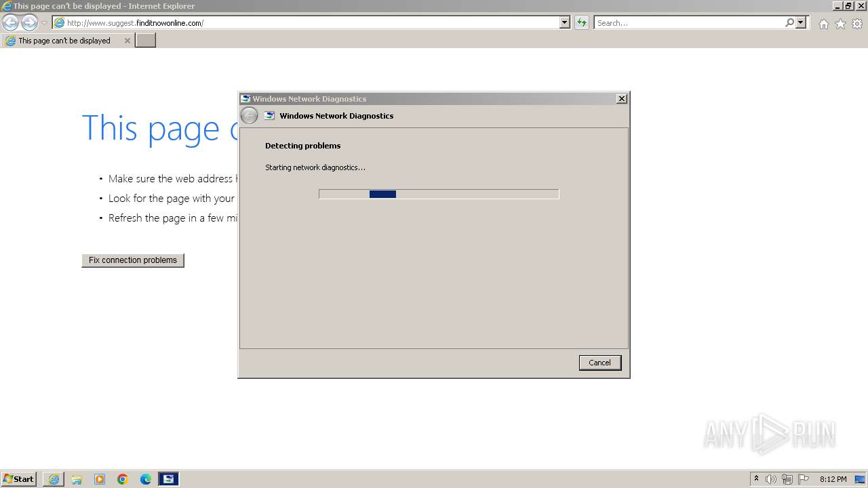Screen dimensions: 868x488
Task: Open Internet Explorer from the taskbar
Action: [x=54, y=479]
